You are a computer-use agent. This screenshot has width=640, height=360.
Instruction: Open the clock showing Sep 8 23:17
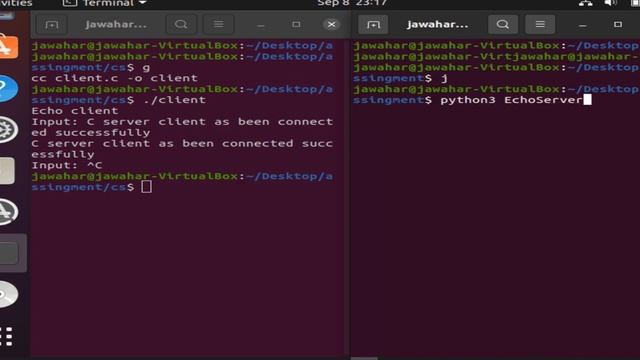click(x=352, y=4)
